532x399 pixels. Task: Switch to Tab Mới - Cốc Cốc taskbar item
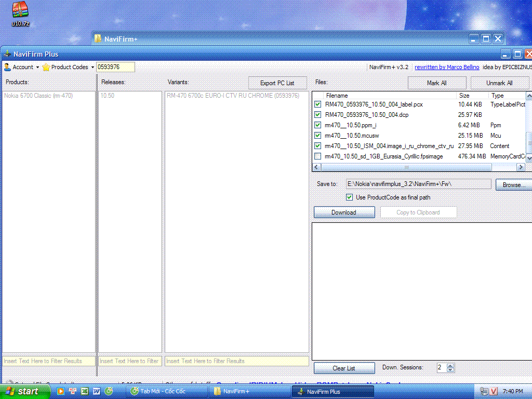(166, 391)
